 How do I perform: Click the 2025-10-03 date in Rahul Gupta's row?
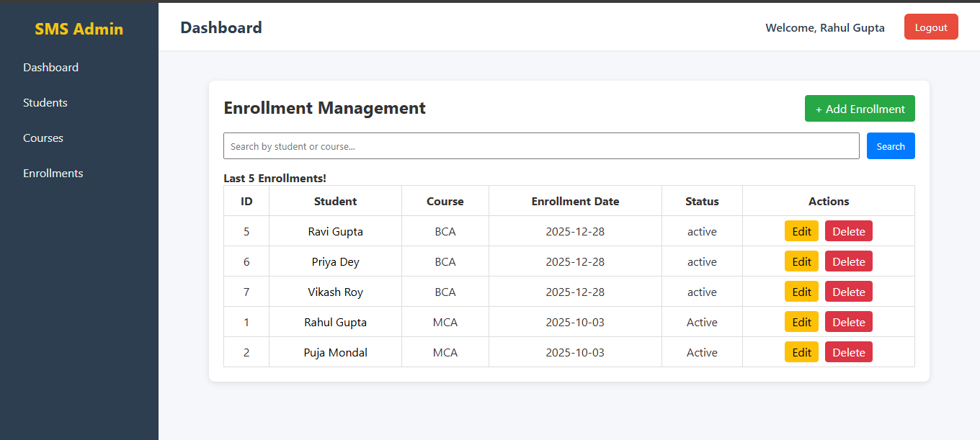[x=575, y=322]
